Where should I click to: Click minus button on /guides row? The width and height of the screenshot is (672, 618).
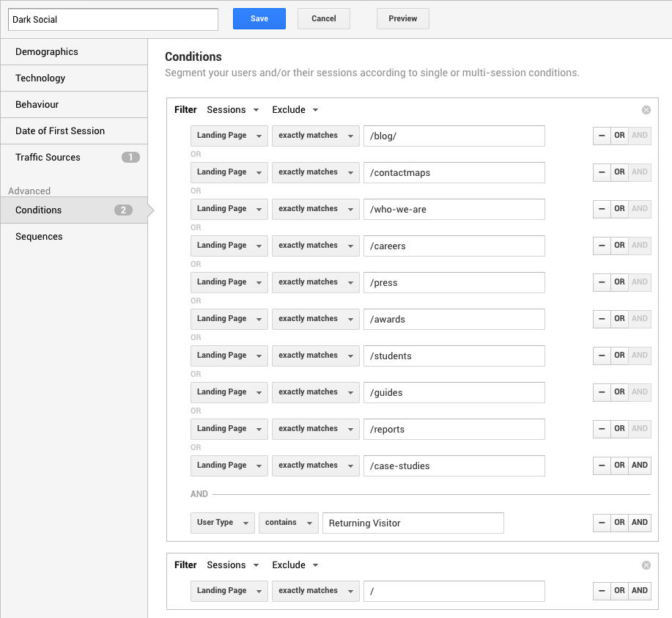pos(602,392)
